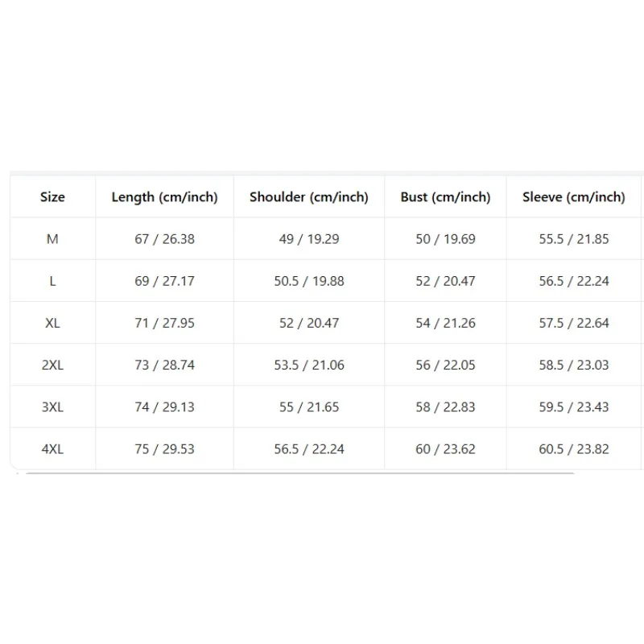Viewport: 644px width, 644px height.
Task: Select the 4XL size row label
Action: click(x=52, y=449)
